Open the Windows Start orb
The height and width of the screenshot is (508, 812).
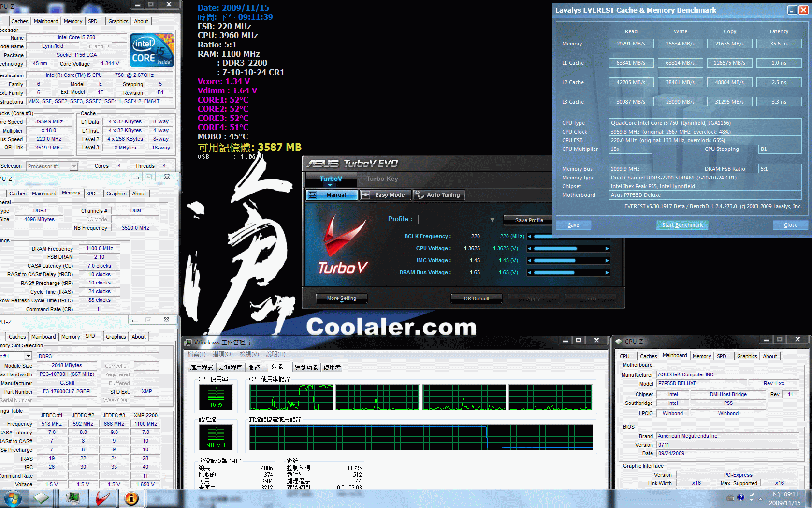pos(12,498)
